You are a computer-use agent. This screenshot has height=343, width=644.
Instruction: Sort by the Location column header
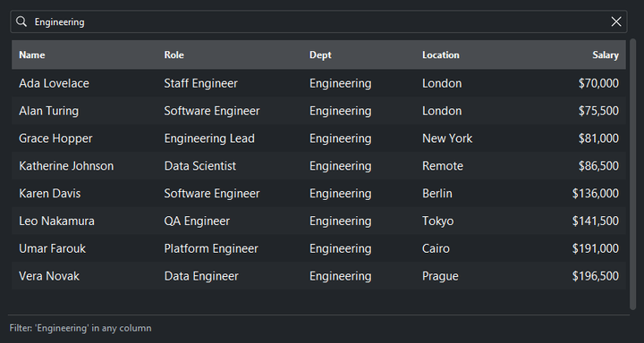[x=441, y=55]
